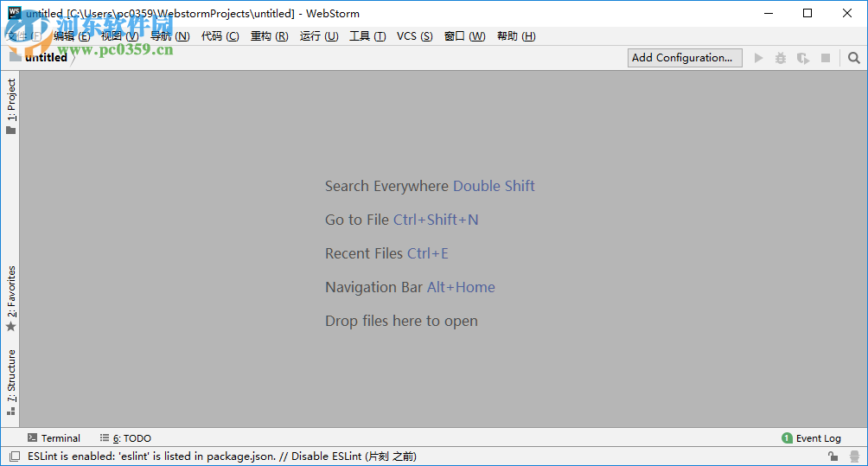The height and width of the screenshot is (466, 868).
Task: Open the 工具 (T) menu
Action: click(367, 36)
